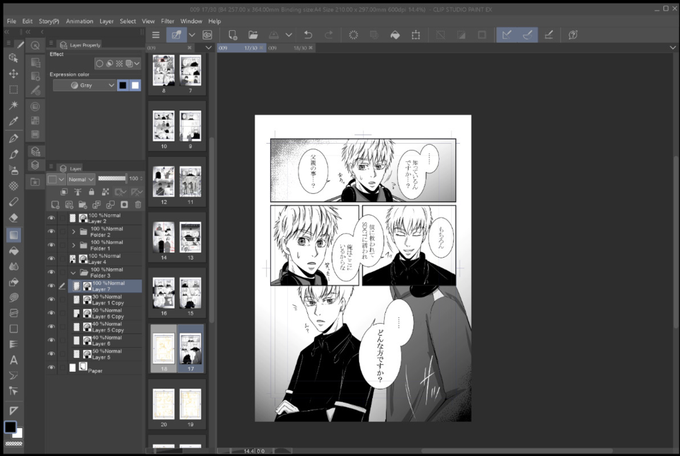The image size is (680, 456).
Task: Select the Layer 6 row
Action: point(105,341)
